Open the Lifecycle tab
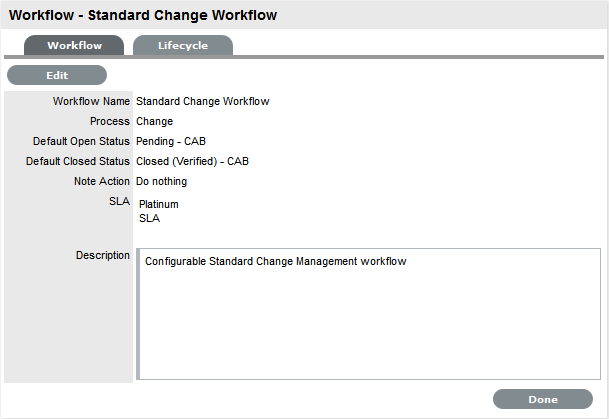 [183, 46]
